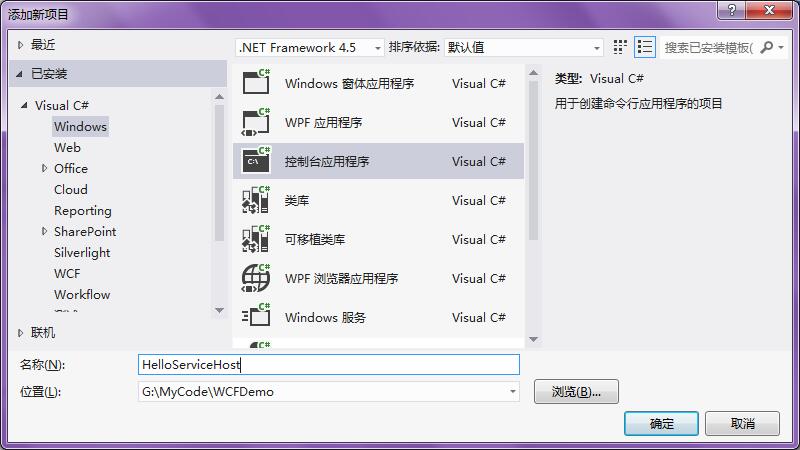Click the 搜索已安装模板 search box
Screen dimensions: 800x450
click(x=709, y=47)
